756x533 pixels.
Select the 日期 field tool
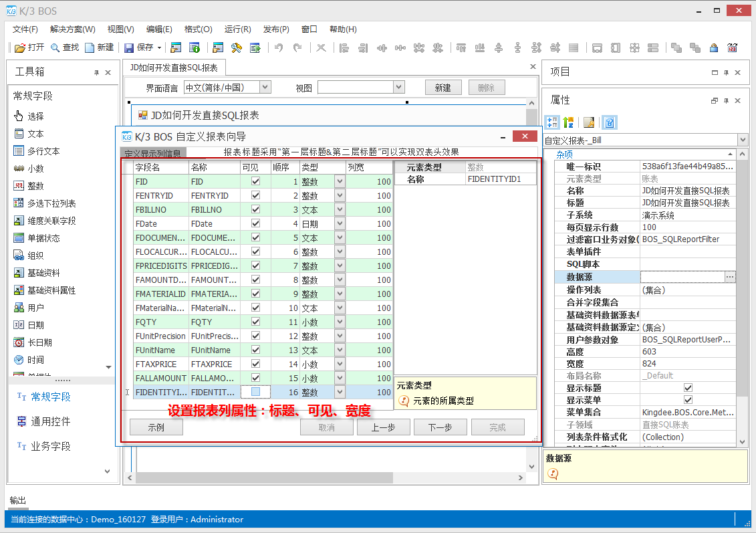tap(29, 324)
